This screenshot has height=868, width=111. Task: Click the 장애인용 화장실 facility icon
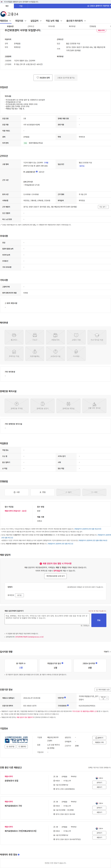(68, 406)
